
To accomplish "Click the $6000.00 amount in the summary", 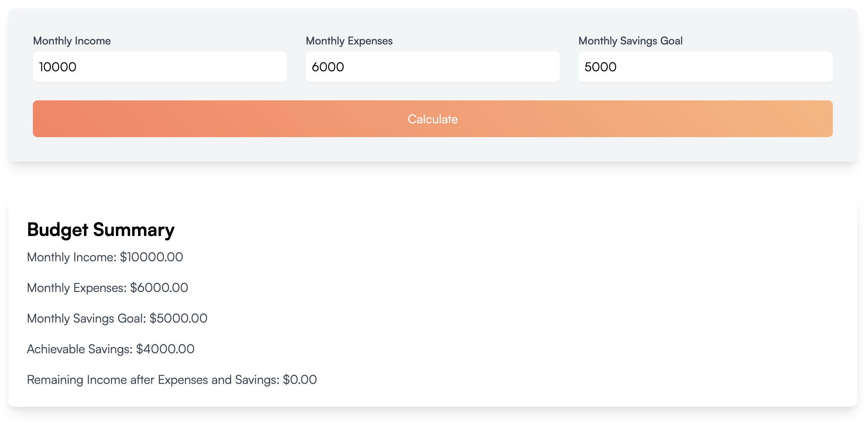I will coord(159,288).
